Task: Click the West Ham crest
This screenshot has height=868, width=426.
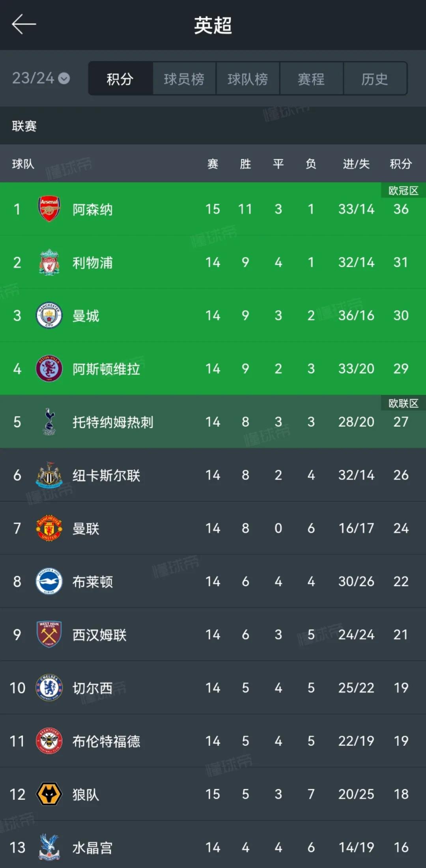Action: pos(49,634)
